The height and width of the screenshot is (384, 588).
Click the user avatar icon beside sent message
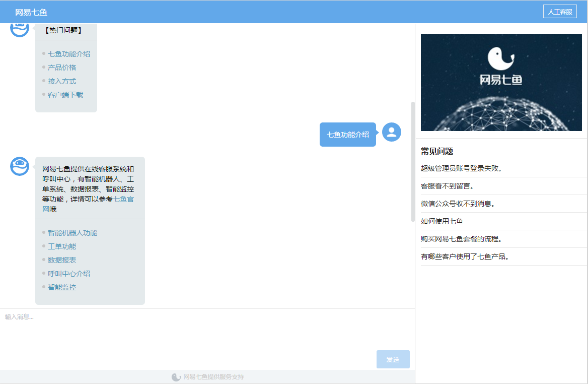pos(392,132)
